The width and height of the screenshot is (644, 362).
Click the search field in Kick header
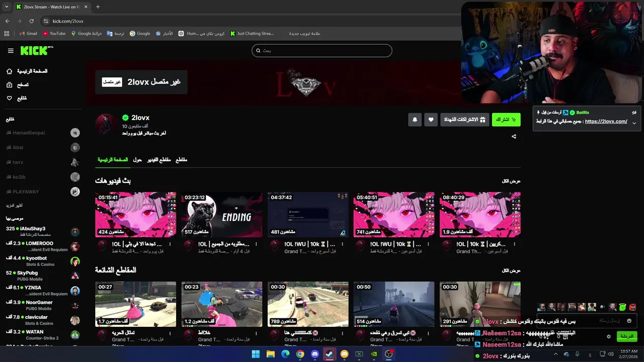point(322,50)
